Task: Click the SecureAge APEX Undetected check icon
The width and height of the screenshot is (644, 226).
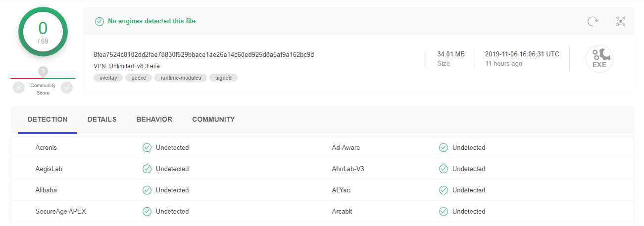Action: [x=147, y=211]
